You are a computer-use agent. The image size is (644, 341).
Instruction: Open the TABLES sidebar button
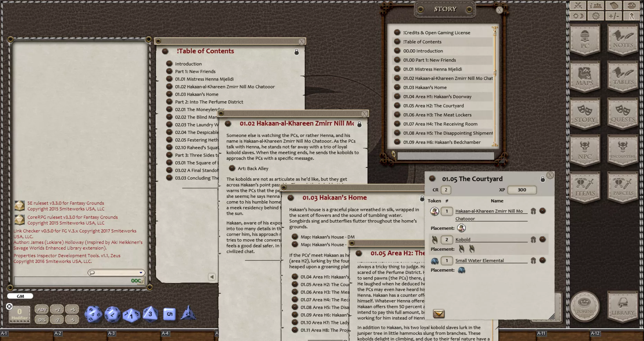(x=623, y=76)
